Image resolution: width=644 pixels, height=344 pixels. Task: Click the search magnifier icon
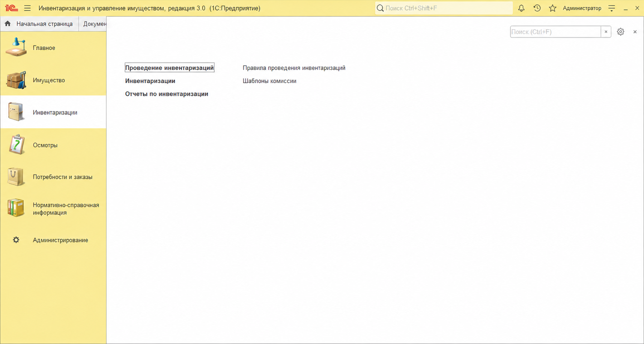click(380, 8)
